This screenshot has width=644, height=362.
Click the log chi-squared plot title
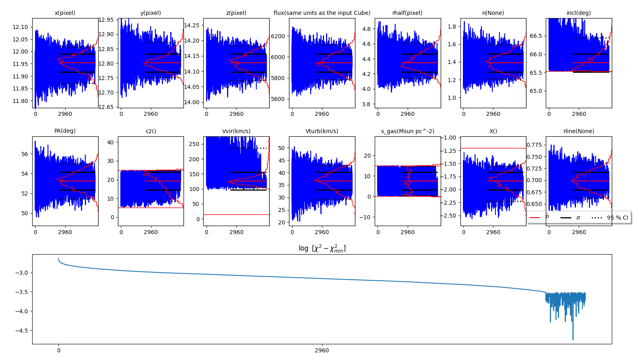pyautogui.click(x=322, y=249)
